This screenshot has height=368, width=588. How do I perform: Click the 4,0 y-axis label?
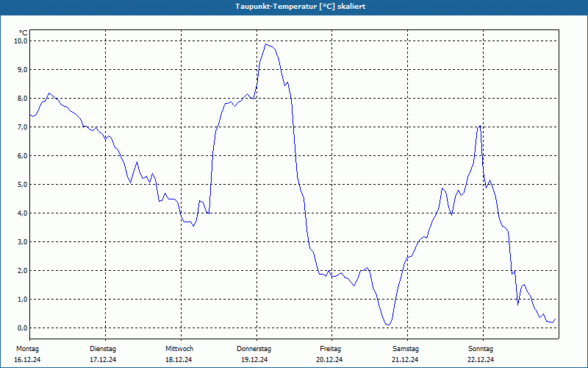tap(23, 213)
